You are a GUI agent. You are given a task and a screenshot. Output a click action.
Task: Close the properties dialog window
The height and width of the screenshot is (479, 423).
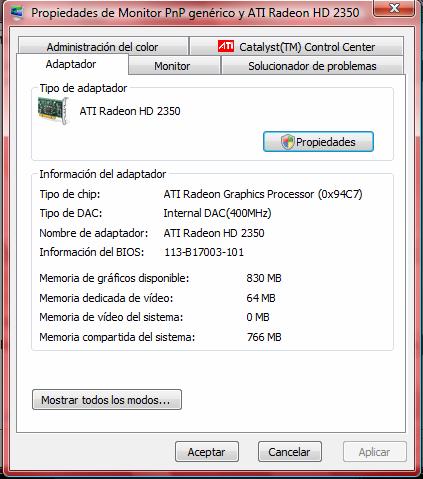tap(394, 8)
